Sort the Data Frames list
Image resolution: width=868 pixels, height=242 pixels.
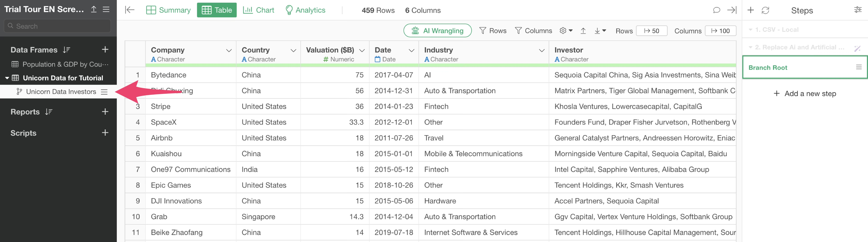[66, 50]
